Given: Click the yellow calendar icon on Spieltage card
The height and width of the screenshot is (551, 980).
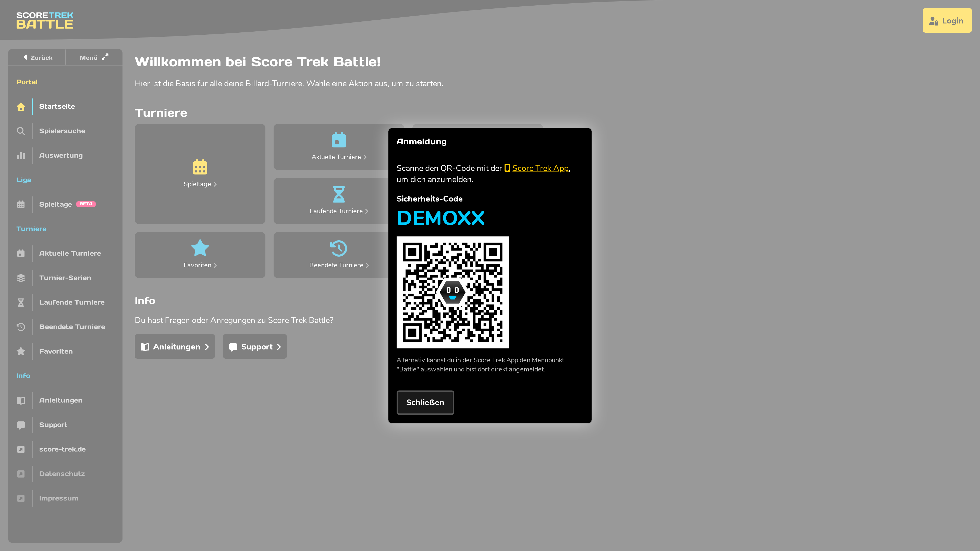Looking at the screenshot, I should 200,167.
